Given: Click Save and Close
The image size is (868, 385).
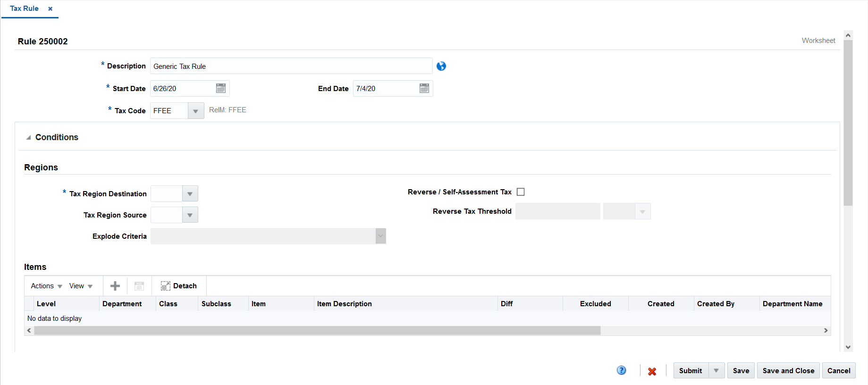Looking at the screenshot, I should [x=788, y=370].
